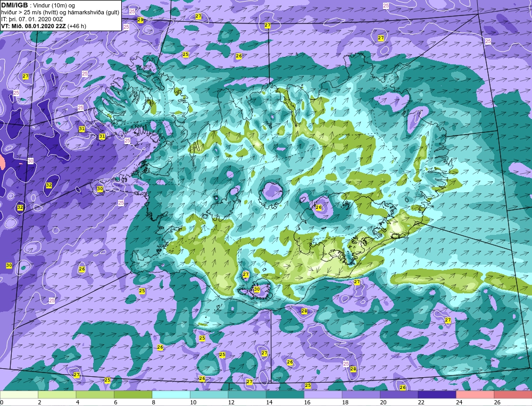
Task: Click the legend scale value 0
Action: pyautogui.click(x=2, y=402)
